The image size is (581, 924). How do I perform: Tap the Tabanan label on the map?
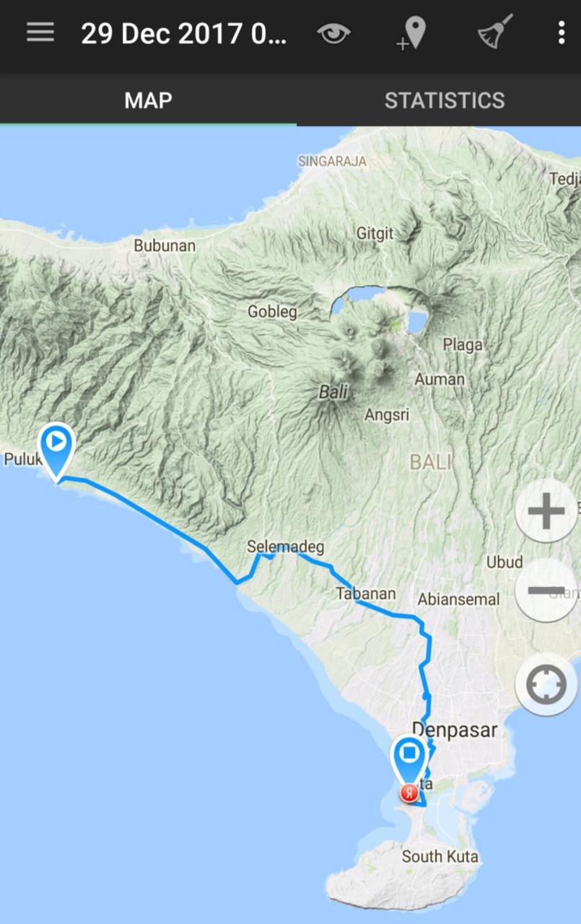pyautogui.click(x=366, y=593)
